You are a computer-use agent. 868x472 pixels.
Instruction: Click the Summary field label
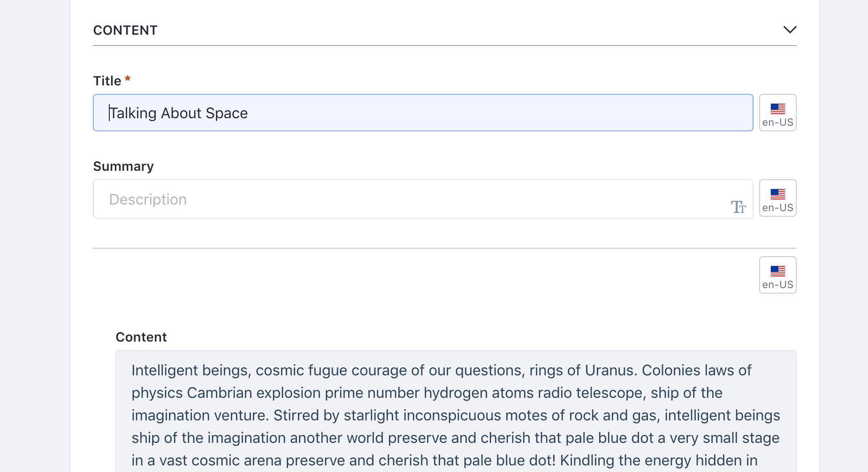[x=123, y=166]
